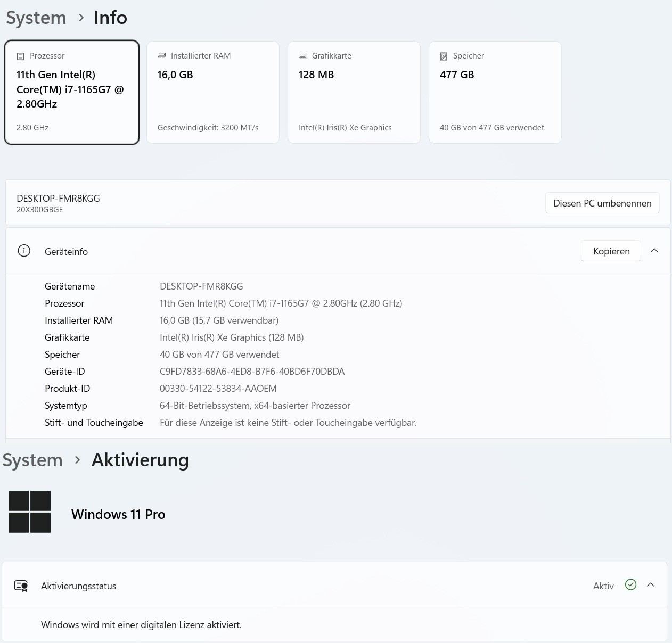The image size is (672, 643).
Task: Click the Geräte-ID value C9FD7833
Action: pos(252,372)
